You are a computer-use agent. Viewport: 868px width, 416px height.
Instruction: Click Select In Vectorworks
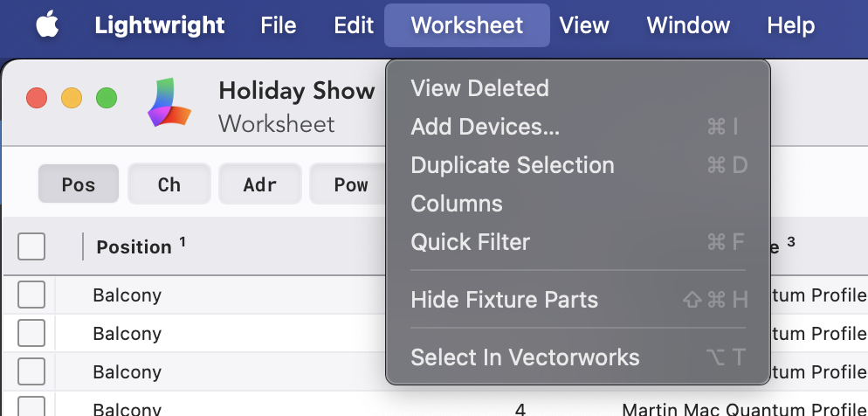point(525,357)
